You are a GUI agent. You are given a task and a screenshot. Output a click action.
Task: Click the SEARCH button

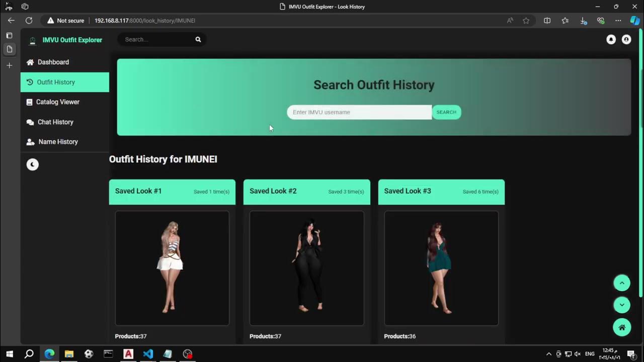click(x=446, y=112)
